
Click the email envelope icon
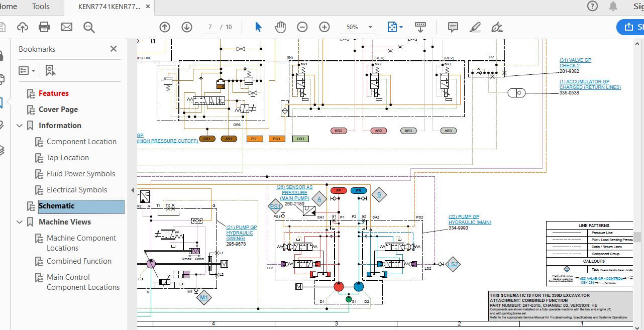(x=67, y=27)
